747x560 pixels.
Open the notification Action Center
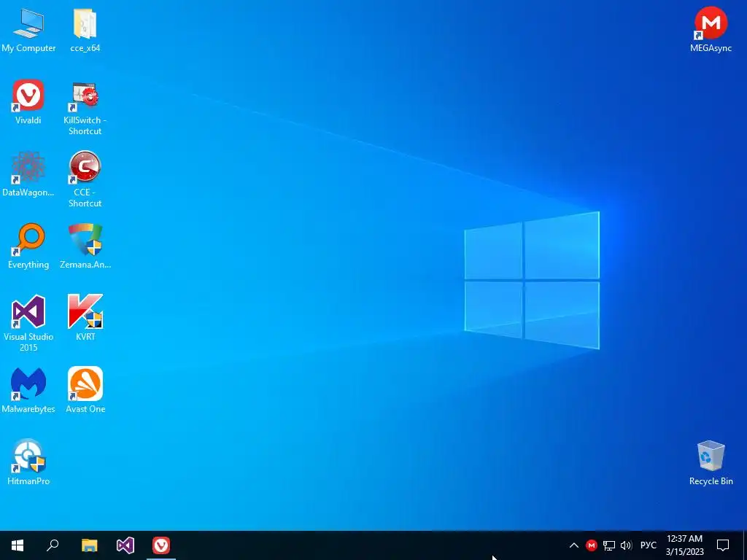723,545
